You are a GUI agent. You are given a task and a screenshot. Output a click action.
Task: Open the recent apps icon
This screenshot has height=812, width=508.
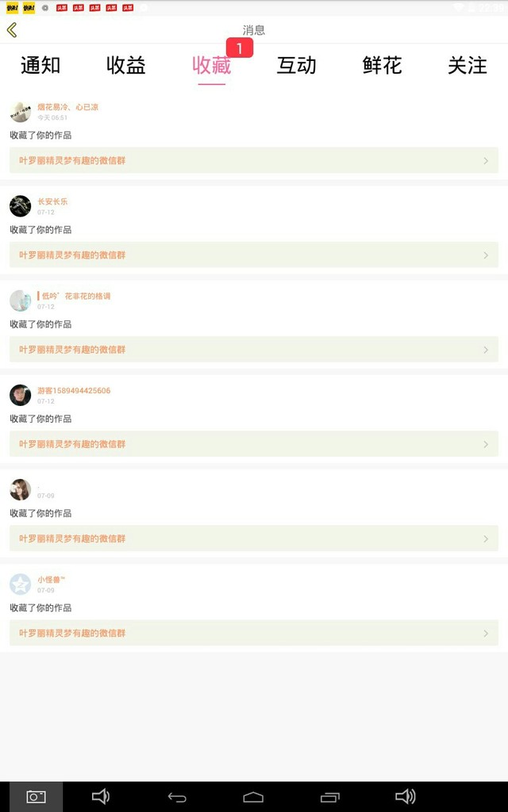329,797
